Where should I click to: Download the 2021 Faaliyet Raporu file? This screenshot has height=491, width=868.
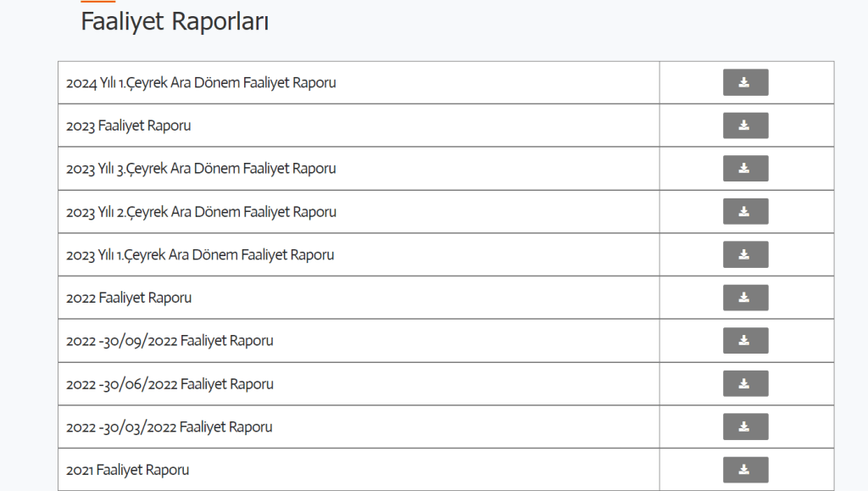745,469
